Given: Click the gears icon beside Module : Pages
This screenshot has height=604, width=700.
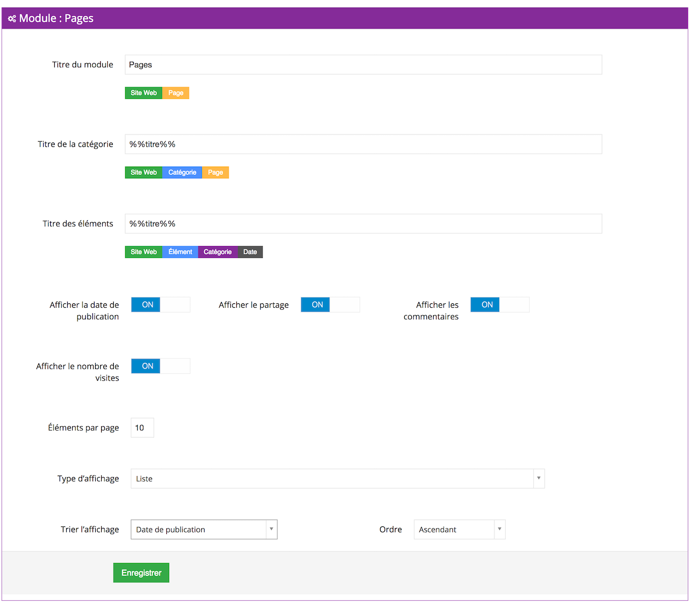Looking at the screenshot, I should coord(12,19).
